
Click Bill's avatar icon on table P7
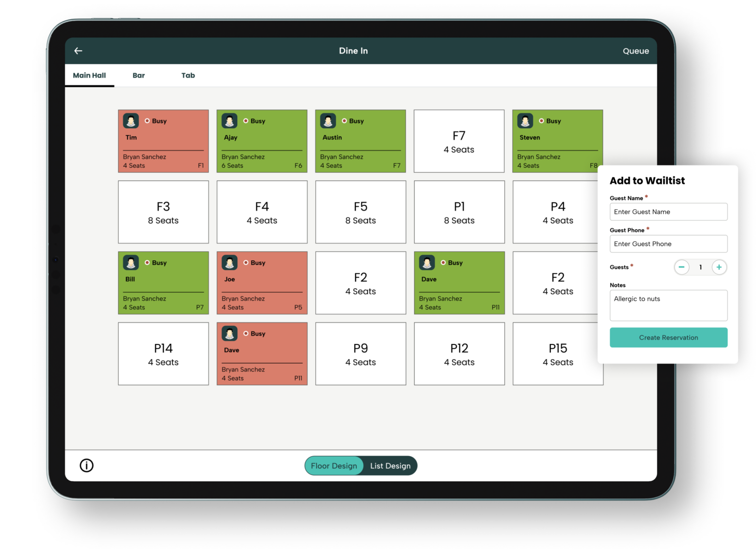click(x=131, y=263)
